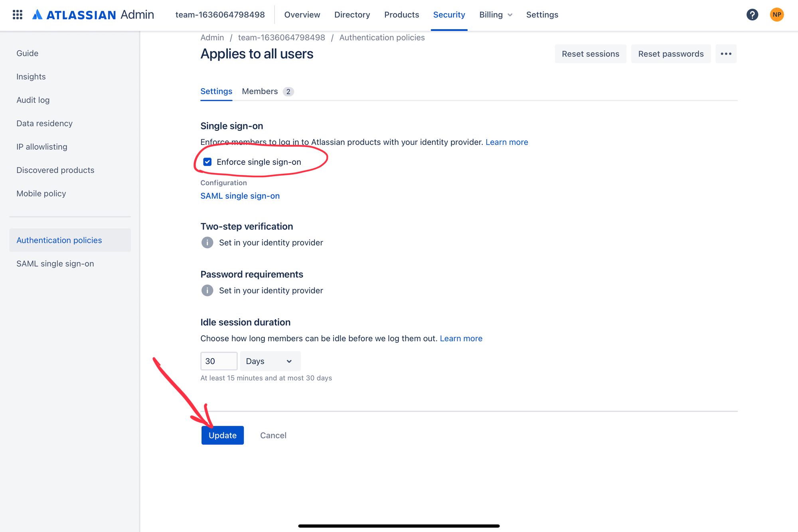Select the Security nav item
The width and height of the screenshot is (798, 532).
pyautogui.click(x=449, y=15)
